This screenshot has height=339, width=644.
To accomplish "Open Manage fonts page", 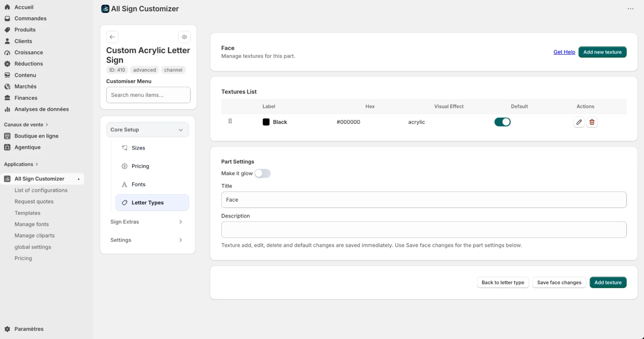I will click(x=32, y=224).
